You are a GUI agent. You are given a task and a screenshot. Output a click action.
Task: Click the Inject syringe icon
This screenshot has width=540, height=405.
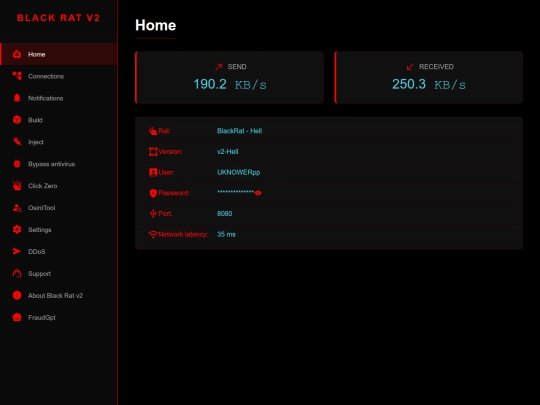pyautogui.click(x=17, y=142)
